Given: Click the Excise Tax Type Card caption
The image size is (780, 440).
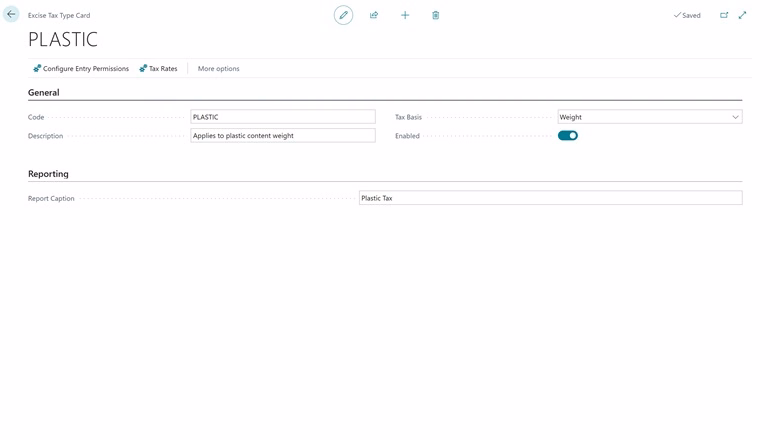Looking at the screenshot, I should (x=59, y=15).
